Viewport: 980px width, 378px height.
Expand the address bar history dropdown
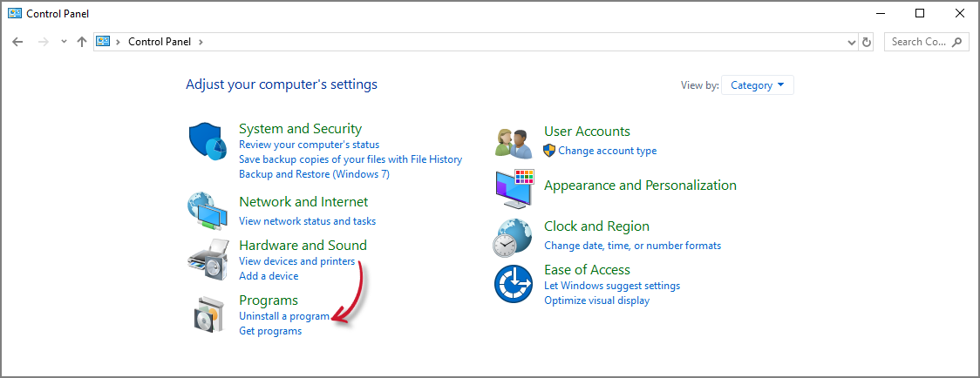coord(852,42)
